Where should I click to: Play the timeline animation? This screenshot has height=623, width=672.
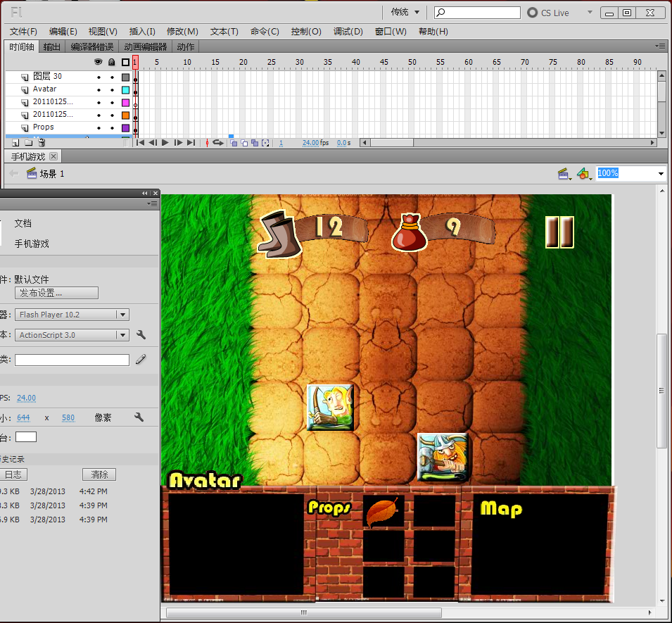(165, 143)
